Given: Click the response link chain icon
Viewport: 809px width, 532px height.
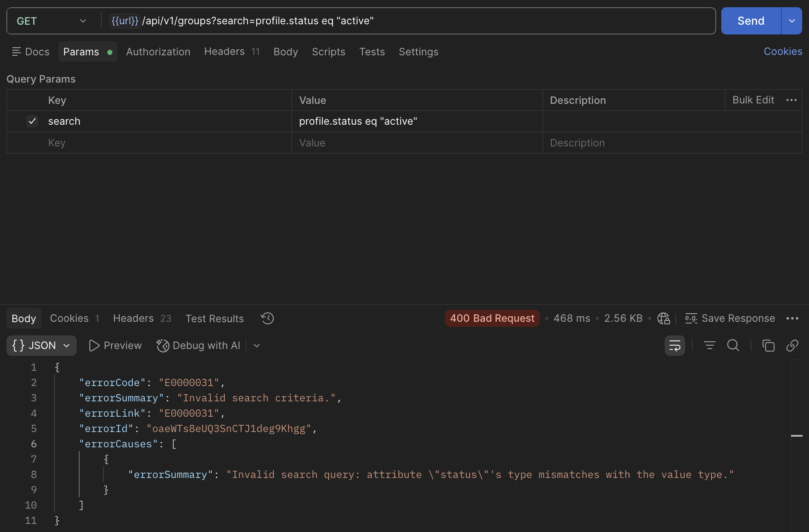Looking at the screenshot, I should coord(792,346).
